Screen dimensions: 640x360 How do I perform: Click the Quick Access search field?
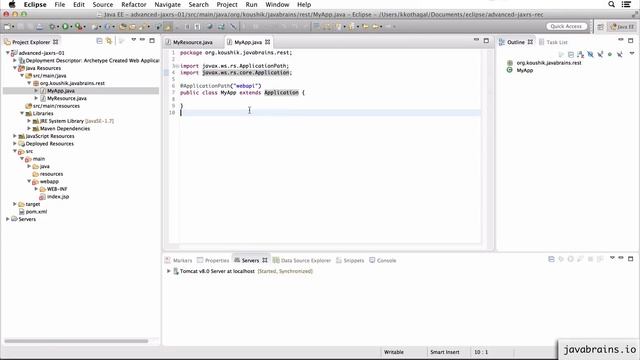click(x=566, y=27)
